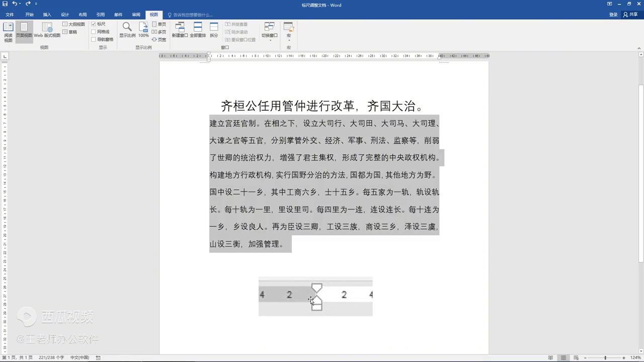644x362 pixels.
Task: Click last paragraph line '山设三衡，加强管理。'
Action: [247, 244]
